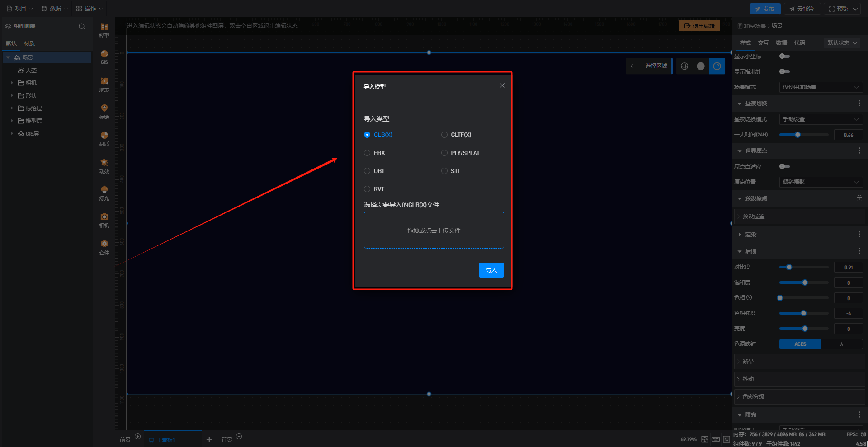Open the 数据 menu in top bar
This screenshot has height=447, width=868.
tap(54, 9)
